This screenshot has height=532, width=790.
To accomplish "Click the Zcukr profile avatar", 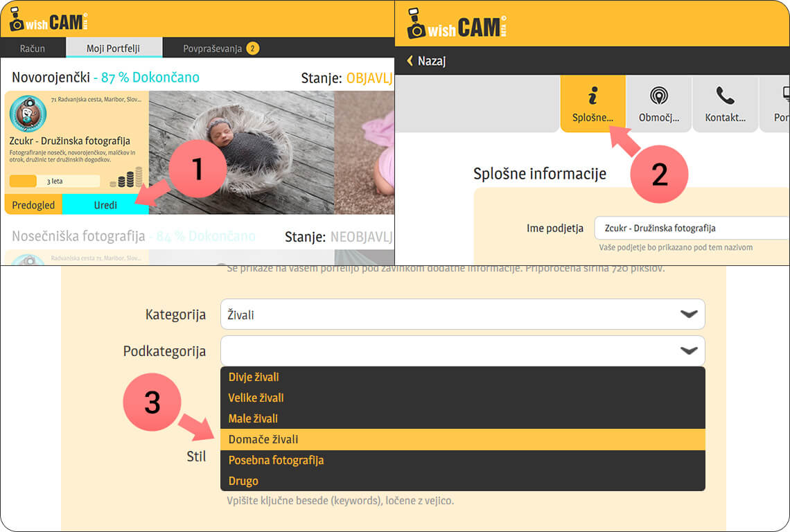I will 28,114.
